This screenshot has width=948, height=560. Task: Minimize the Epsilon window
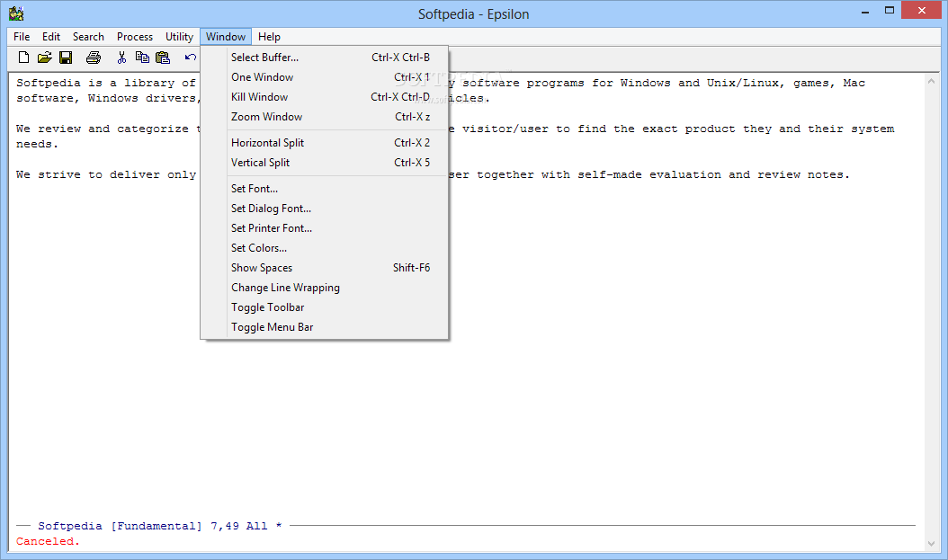tap(866, 11)
